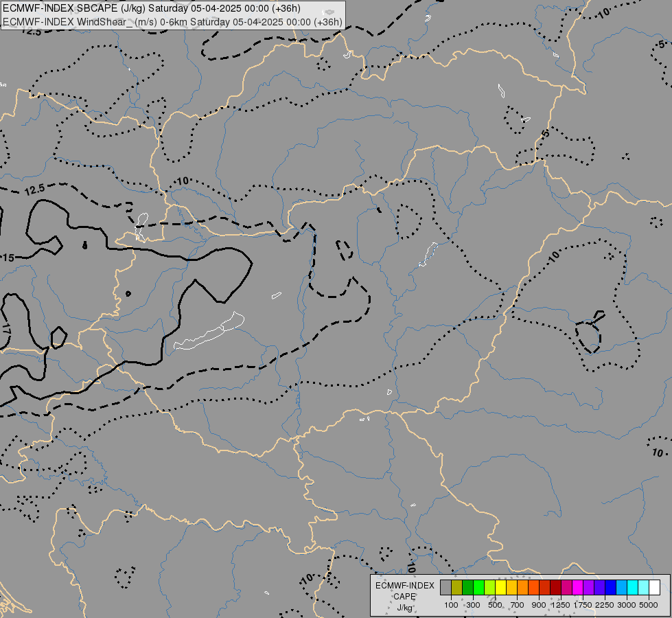
Task: Select the violet swatch left of 2250
Action: [x=599, y=587]
